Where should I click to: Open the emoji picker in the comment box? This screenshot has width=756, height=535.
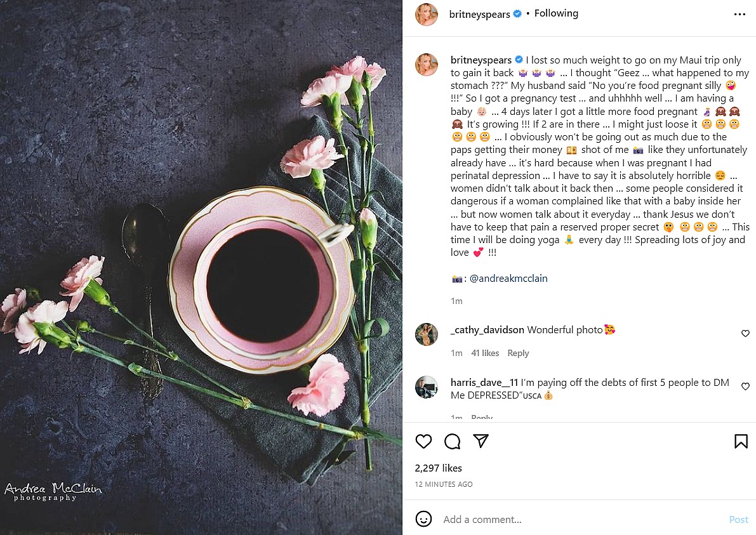[x=423, y=519]
